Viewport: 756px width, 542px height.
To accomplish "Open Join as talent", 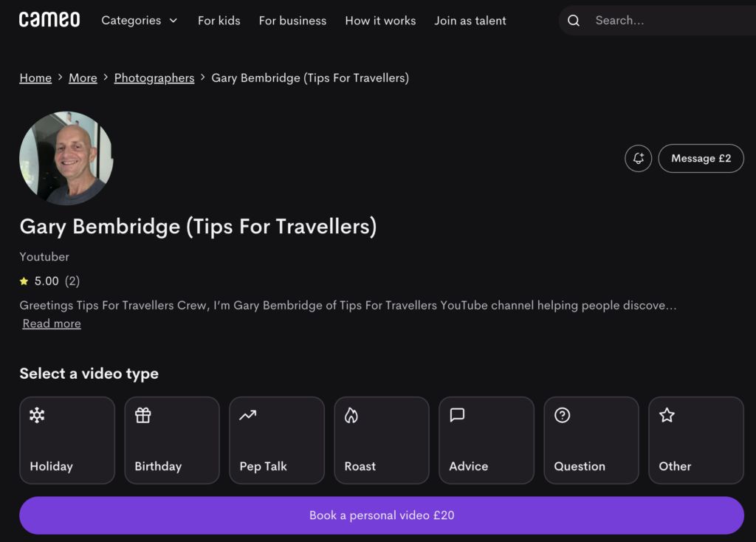I will click(x=470, y=20).
